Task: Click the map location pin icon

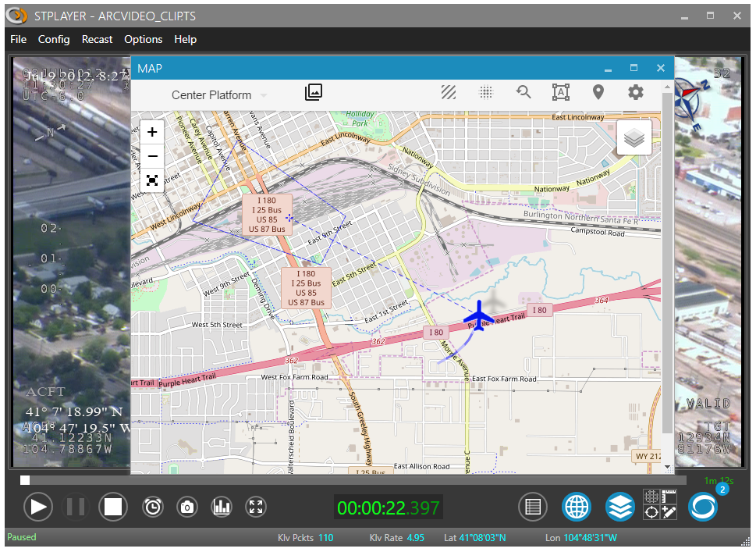Action: click(x=598, y=93)
